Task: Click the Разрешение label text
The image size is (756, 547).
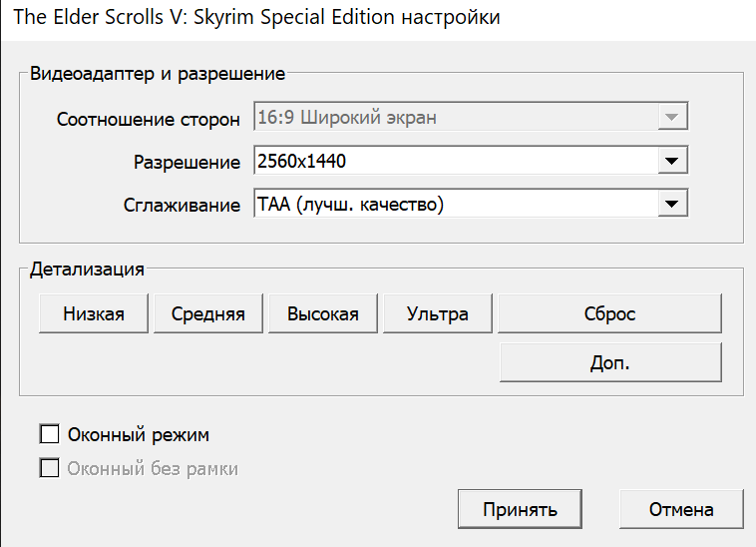Action: [187, 162]
